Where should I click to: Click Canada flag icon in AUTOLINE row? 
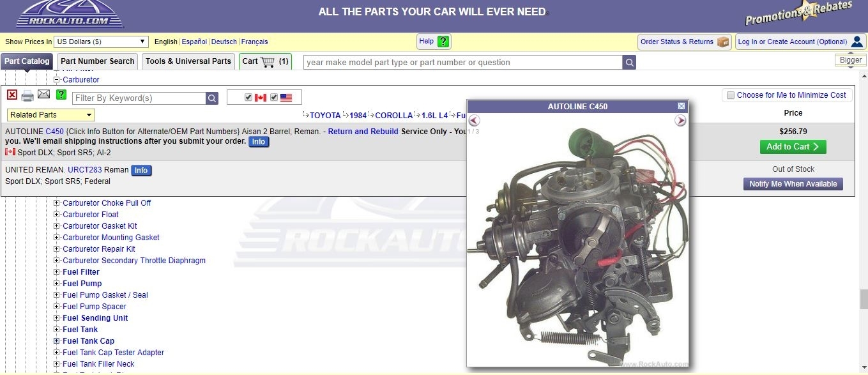tap(10, 152)
